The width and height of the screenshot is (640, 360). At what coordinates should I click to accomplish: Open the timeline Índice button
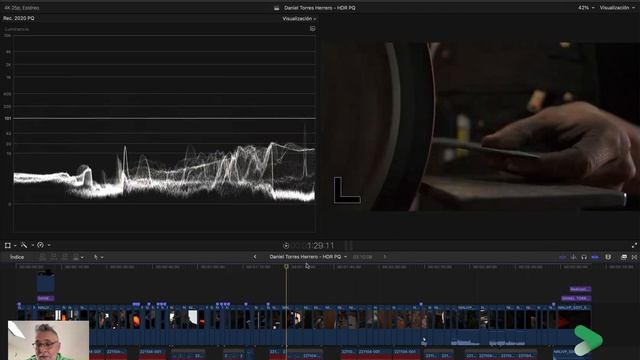click(17, 257)
